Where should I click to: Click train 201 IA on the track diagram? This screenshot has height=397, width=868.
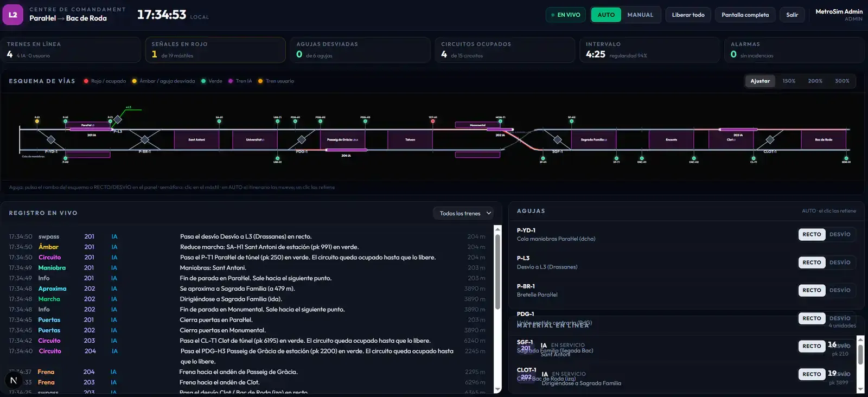click(x=91, y=129)
